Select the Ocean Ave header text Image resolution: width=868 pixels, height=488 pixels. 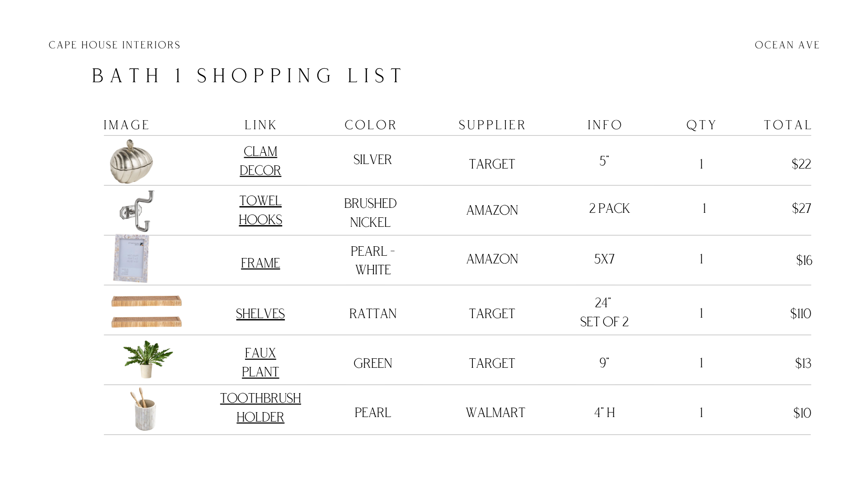[x=787, y=45]
